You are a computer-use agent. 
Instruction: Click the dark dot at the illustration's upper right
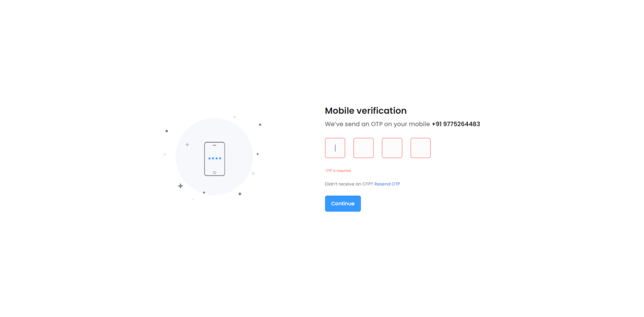[260, 125]
